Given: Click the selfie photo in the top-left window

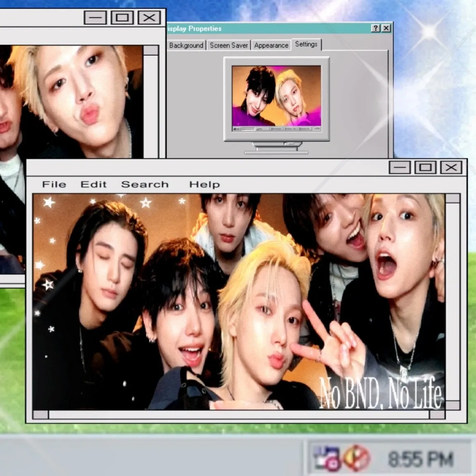Looking at the screenshot, I should coord(72,102).
